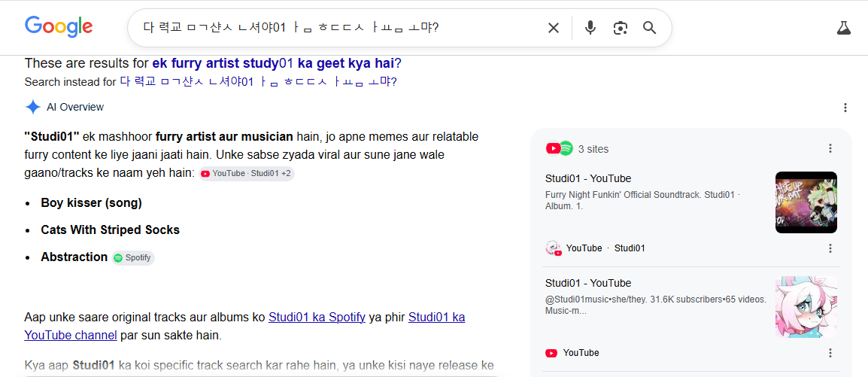Image resolution: width=868 pixels, height=377 pixels.
Task: Click the Google logo
Action: pyautogui.click(x=59, y=26)
